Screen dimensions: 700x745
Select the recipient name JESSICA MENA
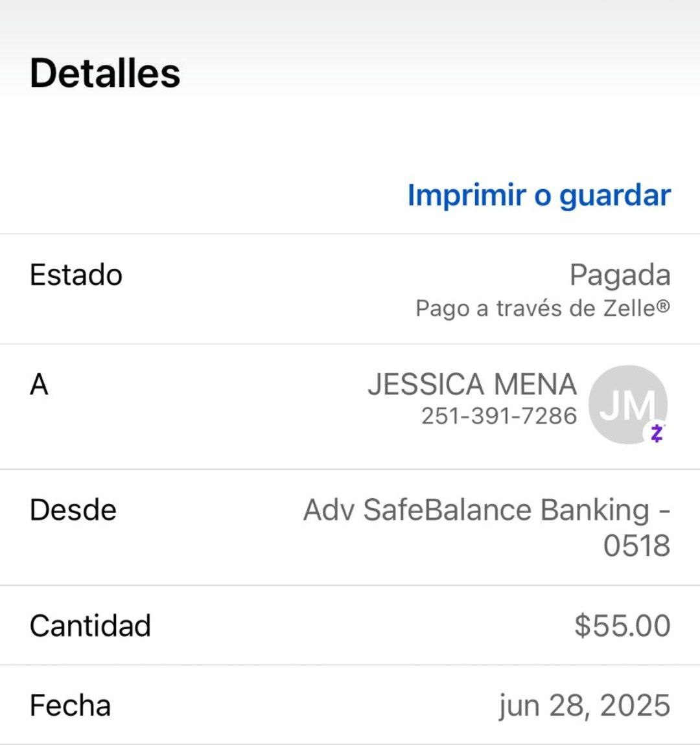click(x=472, y=384)
